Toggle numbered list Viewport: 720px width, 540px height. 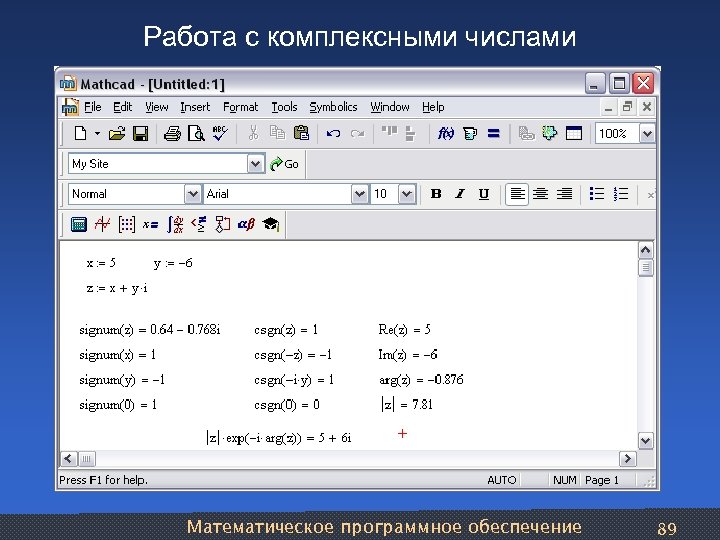(x=620, y=194)
